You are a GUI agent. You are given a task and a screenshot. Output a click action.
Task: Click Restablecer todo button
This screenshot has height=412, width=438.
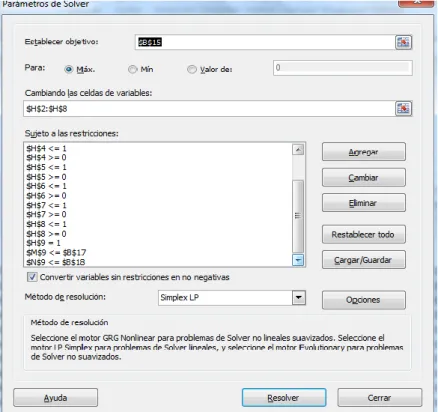click(x=364, y=235)
